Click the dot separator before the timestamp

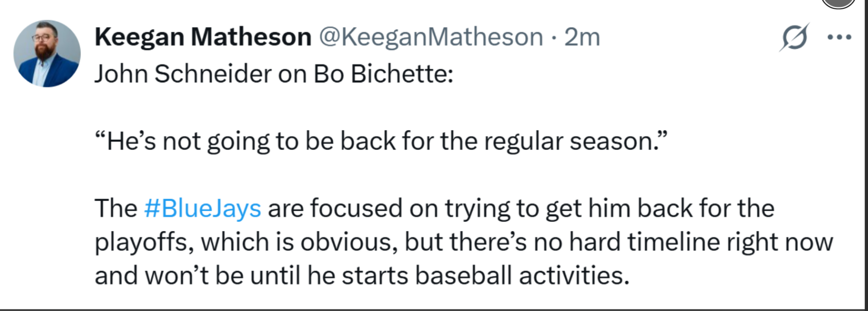553,38
